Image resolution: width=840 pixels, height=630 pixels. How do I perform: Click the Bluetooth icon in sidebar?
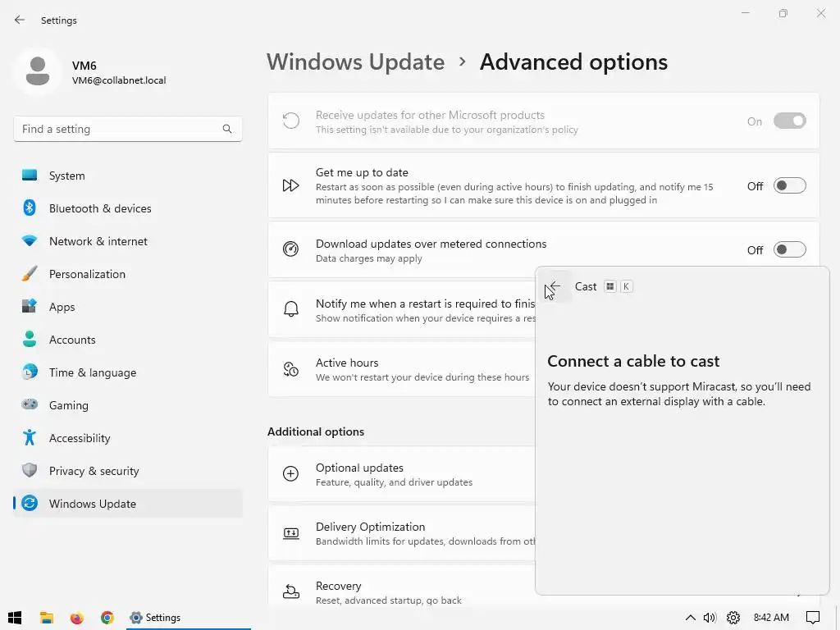30,208
